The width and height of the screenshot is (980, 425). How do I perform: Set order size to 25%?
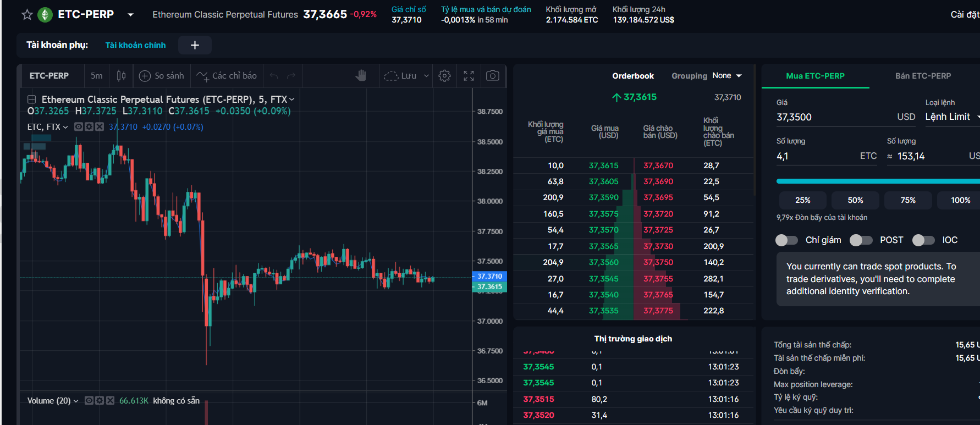coord(802,200)
